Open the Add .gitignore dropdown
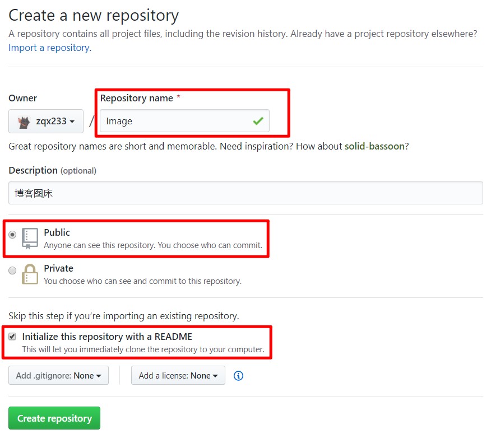The height and width of the screenshot is (448, 491). [58, 375]
